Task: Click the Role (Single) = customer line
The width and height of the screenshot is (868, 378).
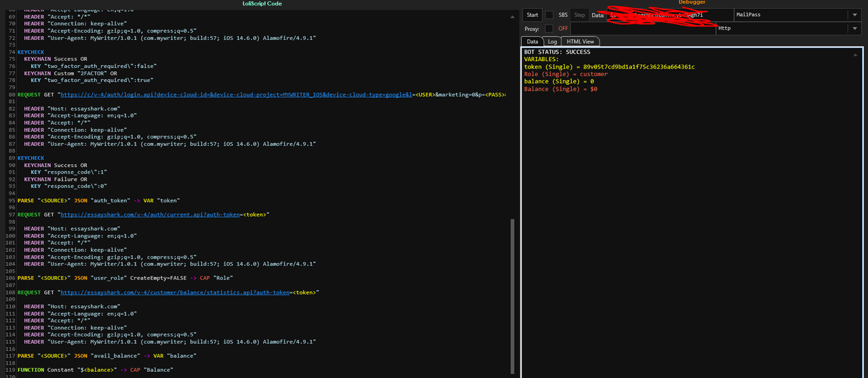Action: (566, 75)
